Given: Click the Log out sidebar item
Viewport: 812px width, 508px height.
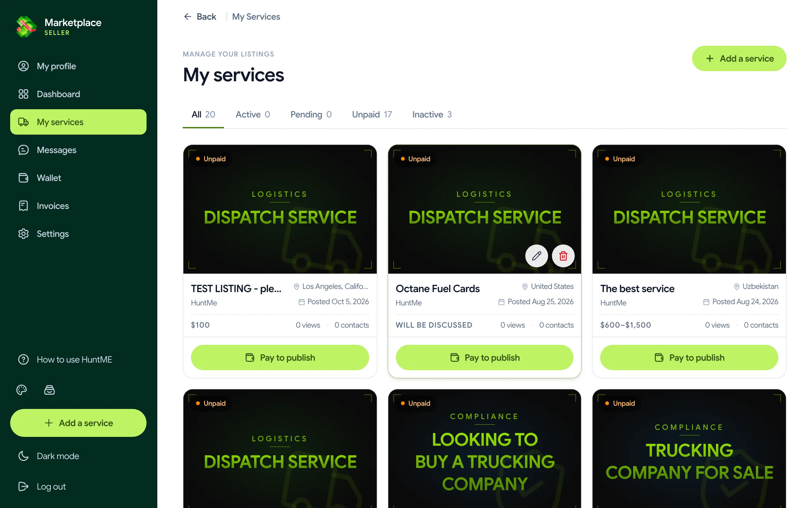Looking at the screenshot, I should (78, 486).
